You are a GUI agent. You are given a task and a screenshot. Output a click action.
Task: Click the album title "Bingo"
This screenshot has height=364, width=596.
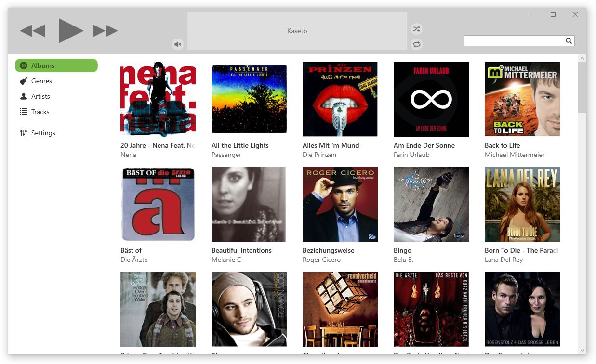click(402, 250)
